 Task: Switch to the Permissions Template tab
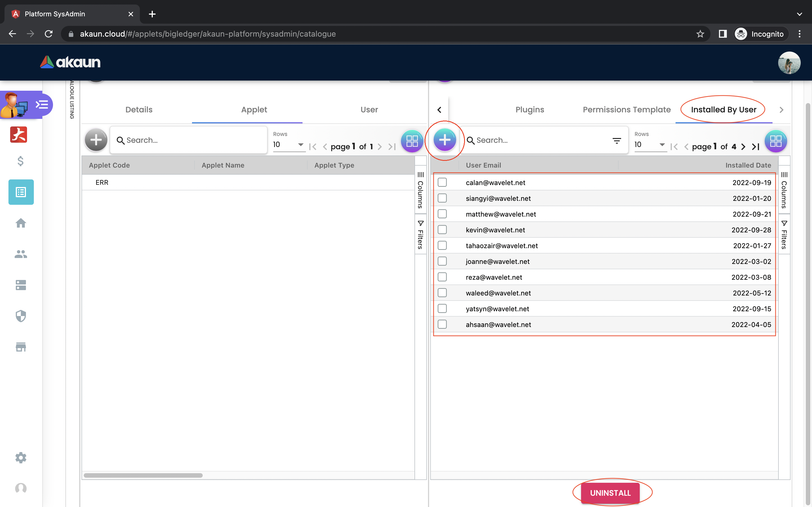[x=626, y=110]
